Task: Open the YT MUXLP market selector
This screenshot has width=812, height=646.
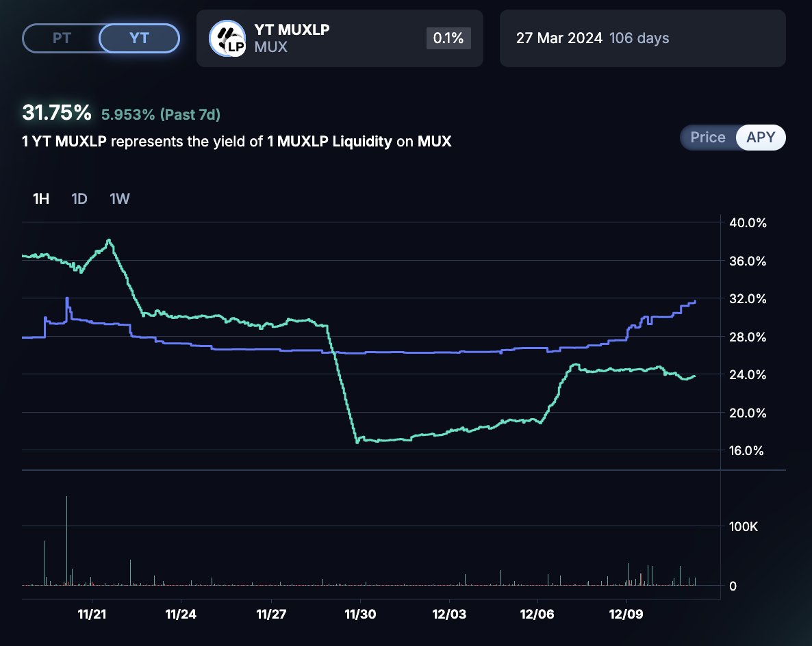Action: click(340, 38)
